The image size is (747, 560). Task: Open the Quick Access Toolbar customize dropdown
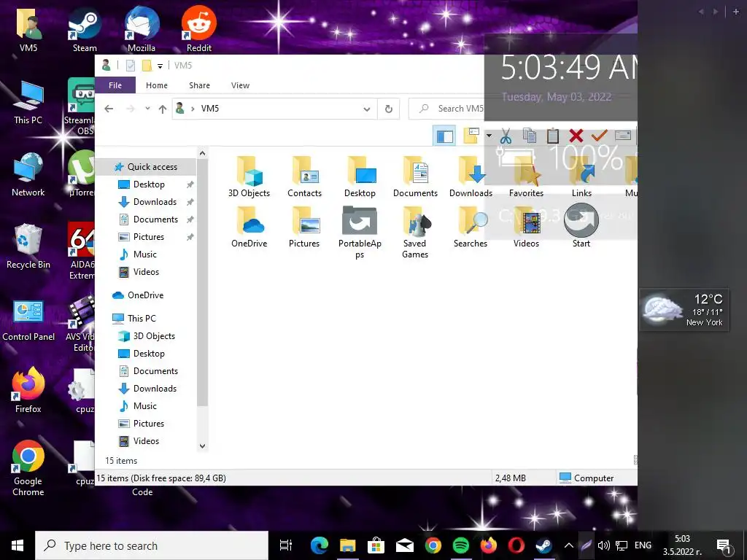pos(160,66)
